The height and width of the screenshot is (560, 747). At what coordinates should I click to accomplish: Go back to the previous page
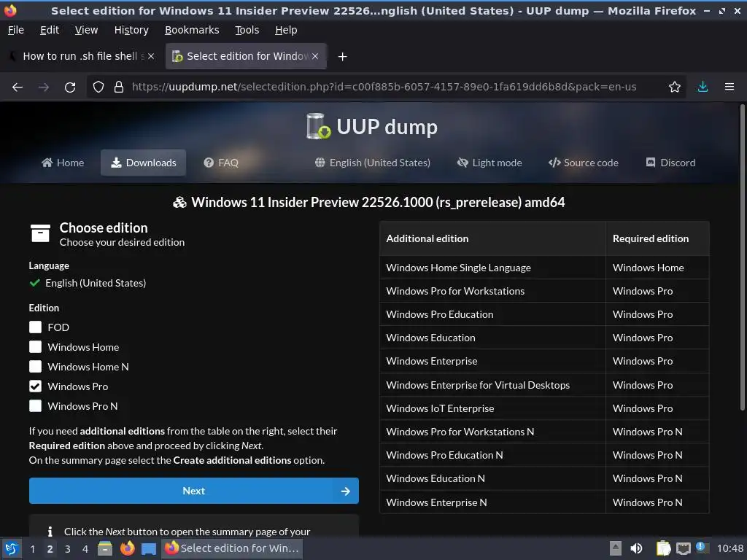tap(18, 87)
